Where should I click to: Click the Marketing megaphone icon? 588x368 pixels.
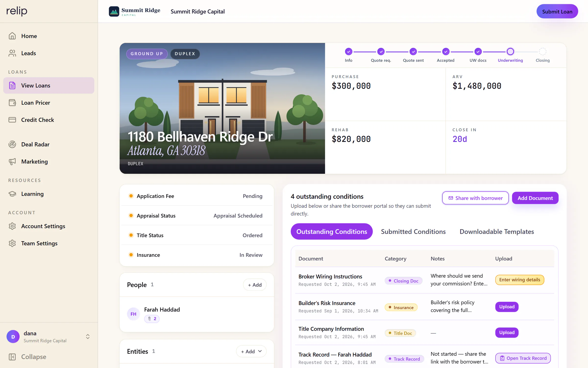coord(12,161)
